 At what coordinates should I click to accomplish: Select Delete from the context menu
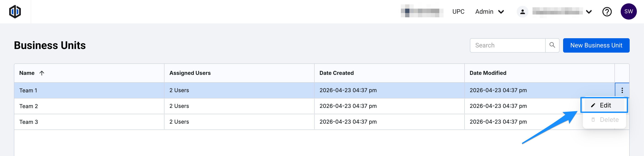click(x=609, y=120)
